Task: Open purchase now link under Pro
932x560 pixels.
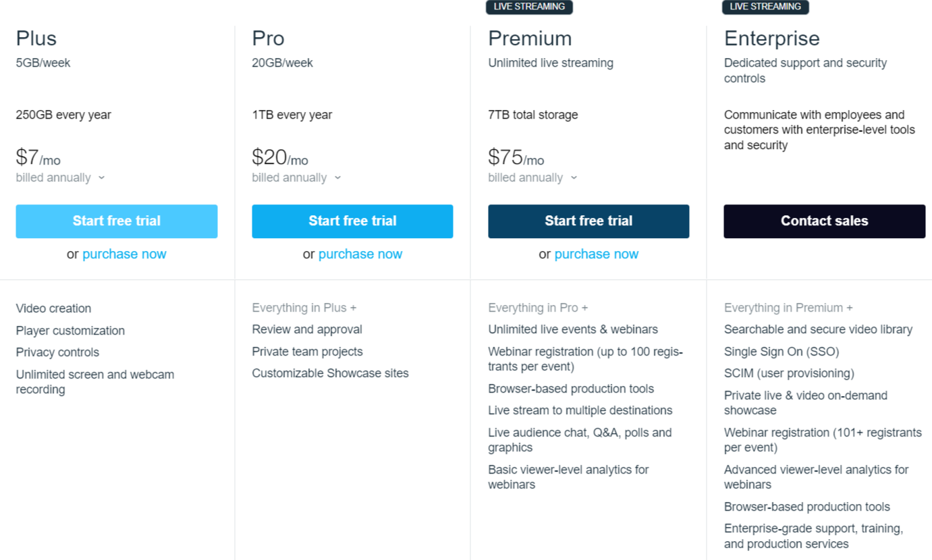Action: (360, 254)
